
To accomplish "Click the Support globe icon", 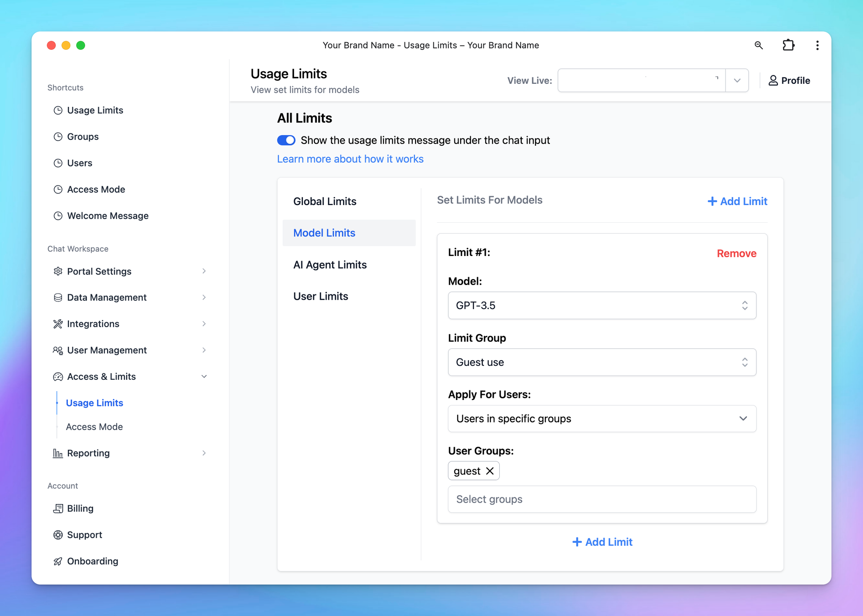I will [x=58, y=535].
